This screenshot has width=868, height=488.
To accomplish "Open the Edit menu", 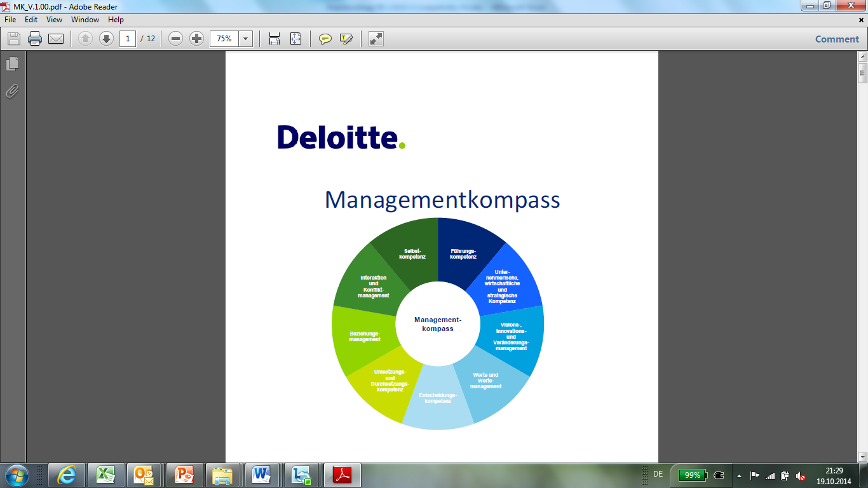I will (x=31, y=20).
